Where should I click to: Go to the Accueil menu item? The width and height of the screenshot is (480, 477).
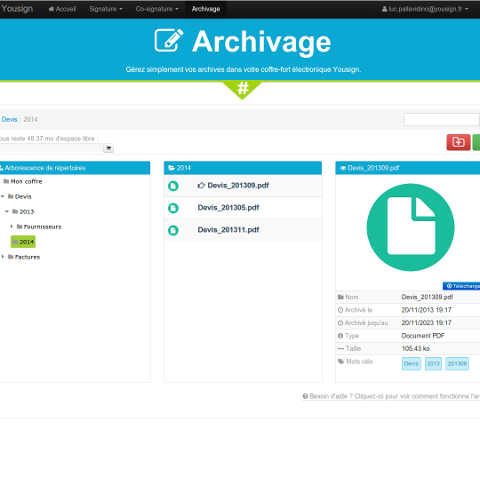pos(62,9)
